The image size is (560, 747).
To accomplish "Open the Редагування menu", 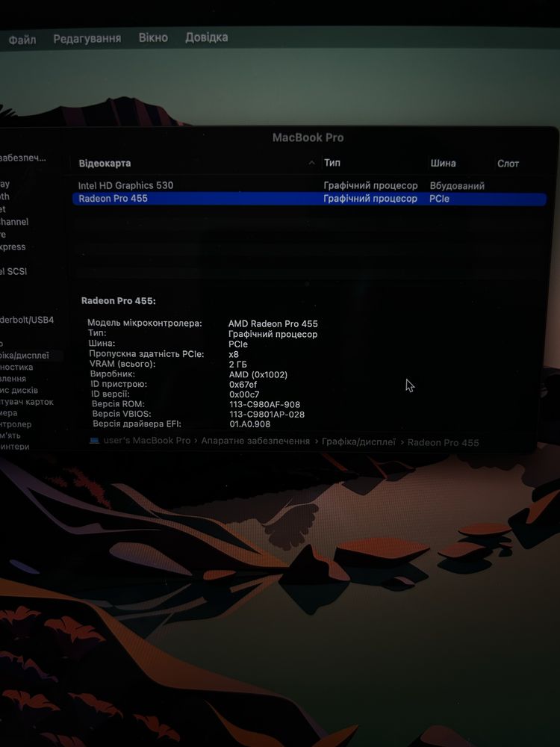I will 87,39.
